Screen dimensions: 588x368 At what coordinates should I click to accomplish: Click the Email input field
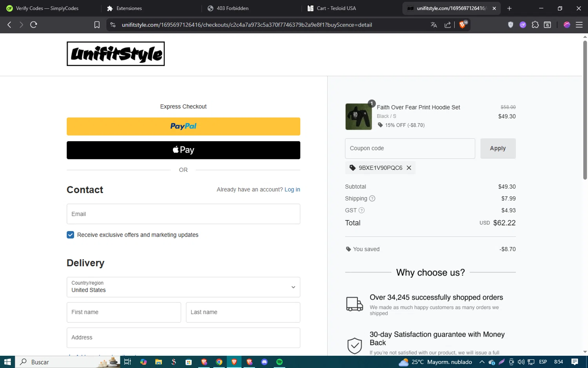coord(183,214)
